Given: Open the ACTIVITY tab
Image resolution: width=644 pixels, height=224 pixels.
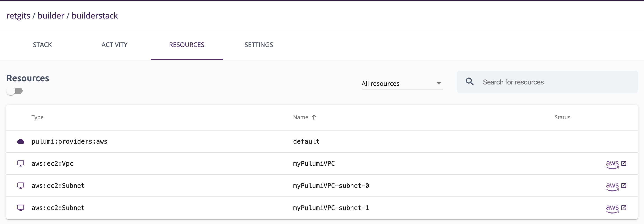Looking at the screenshot, I should [x=114, y=45].
